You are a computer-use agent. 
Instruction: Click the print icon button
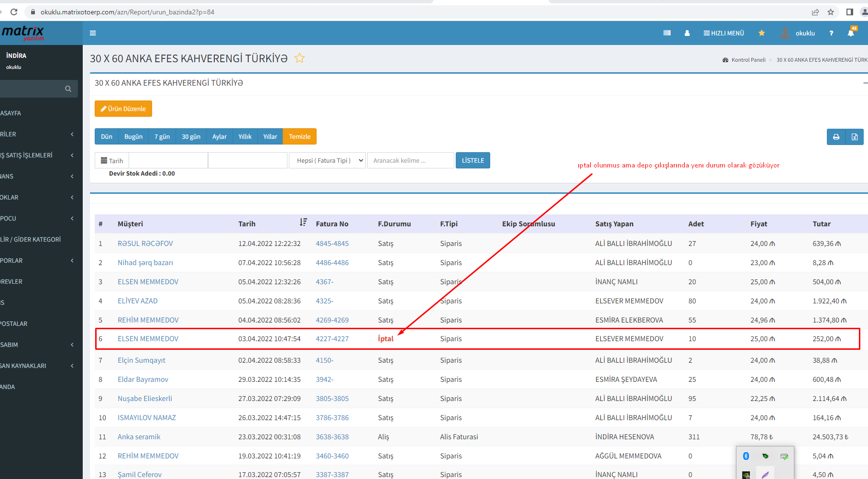point(836,137)
